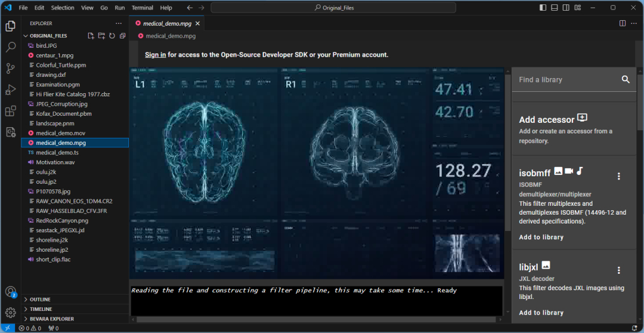The height and width of the screenshot is (333, 644).
Task: Click the Customize Layout icon
Action: (x=577, y=8)
